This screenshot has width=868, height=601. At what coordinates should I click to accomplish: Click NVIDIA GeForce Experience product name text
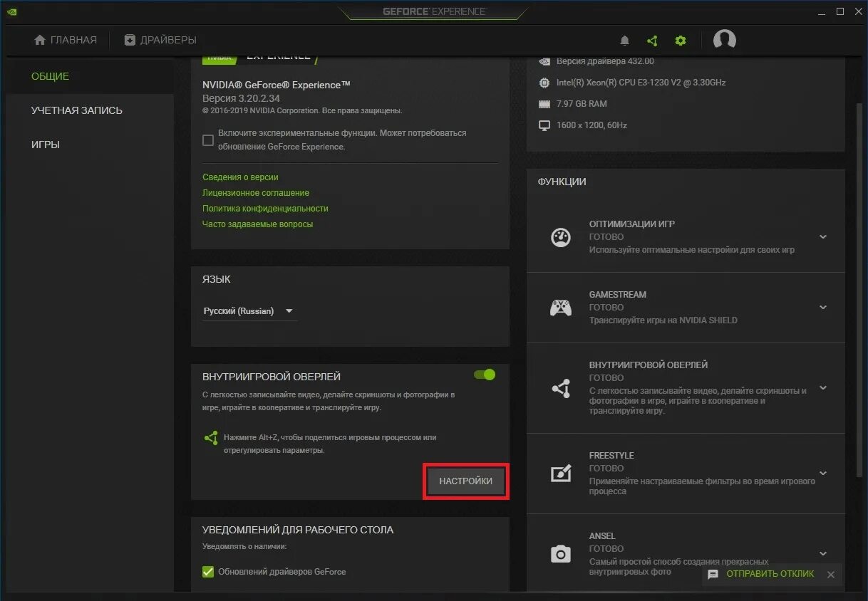277,85
